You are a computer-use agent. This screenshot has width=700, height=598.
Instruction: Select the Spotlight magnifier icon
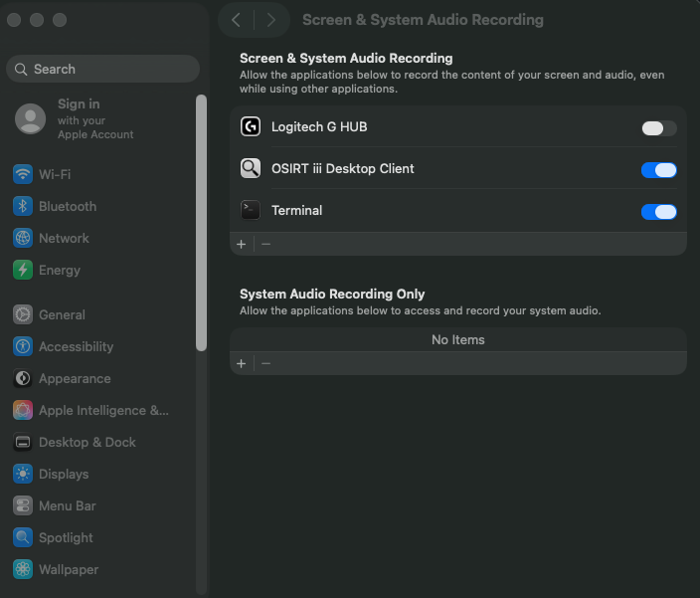(23, 537)
